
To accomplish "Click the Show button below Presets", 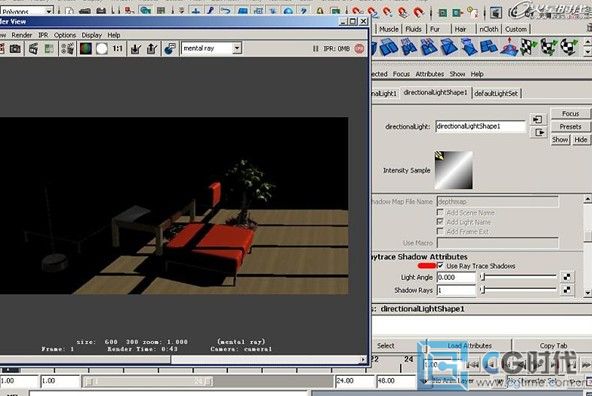I will pyautogui.click(x=560, y=140).
